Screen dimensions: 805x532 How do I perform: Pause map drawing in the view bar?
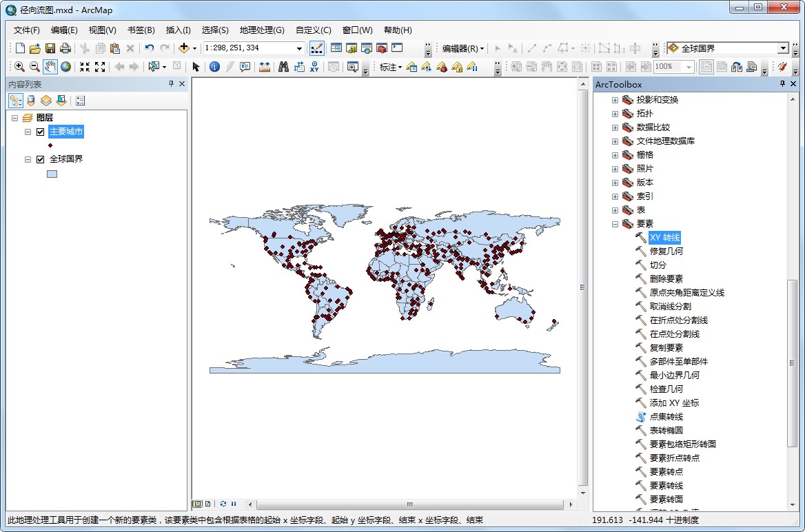(x=234, y=504)
